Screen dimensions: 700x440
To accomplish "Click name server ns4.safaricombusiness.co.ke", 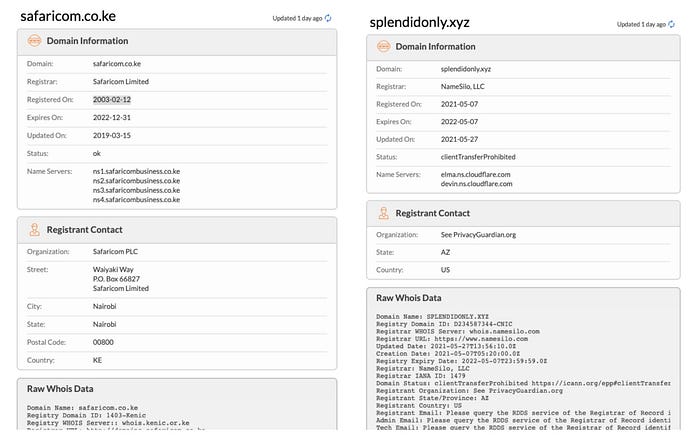I will (136, 199).
